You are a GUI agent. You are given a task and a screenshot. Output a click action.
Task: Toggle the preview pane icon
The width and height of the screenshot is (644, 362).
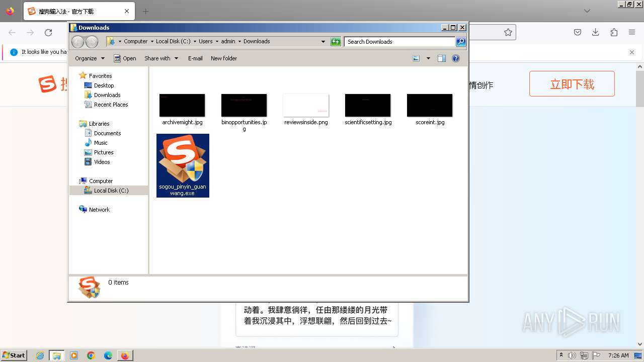coord(442,58)
